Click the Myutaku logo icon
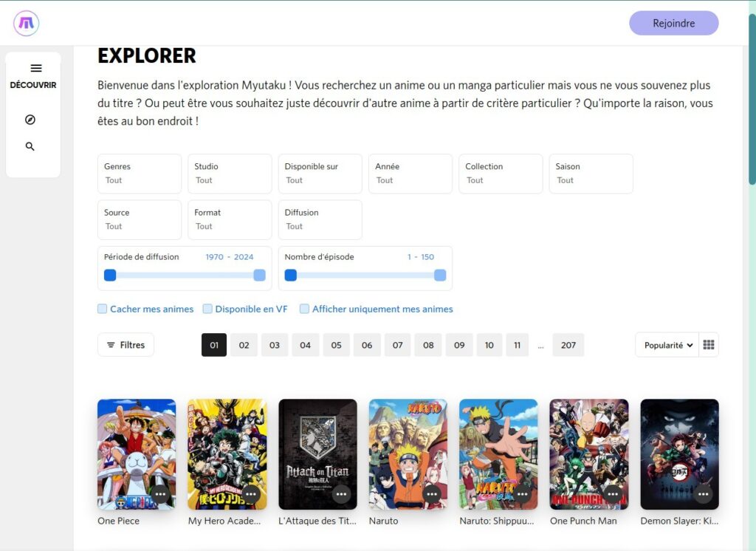Viewport: 756px width, 551px height. [26, 23]
